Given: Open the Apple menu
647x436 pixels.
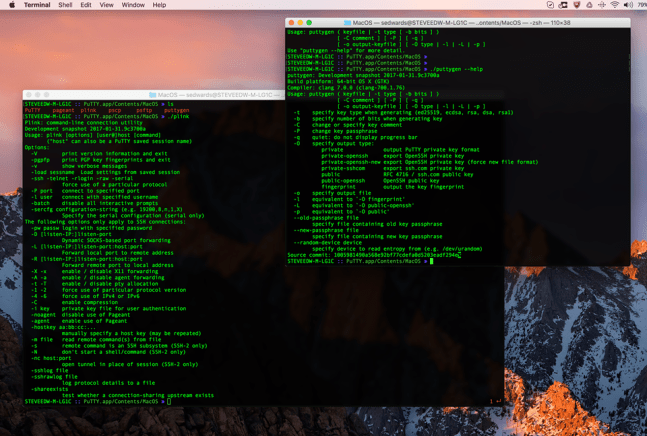Looking at the screenshot, I should 12,5.
